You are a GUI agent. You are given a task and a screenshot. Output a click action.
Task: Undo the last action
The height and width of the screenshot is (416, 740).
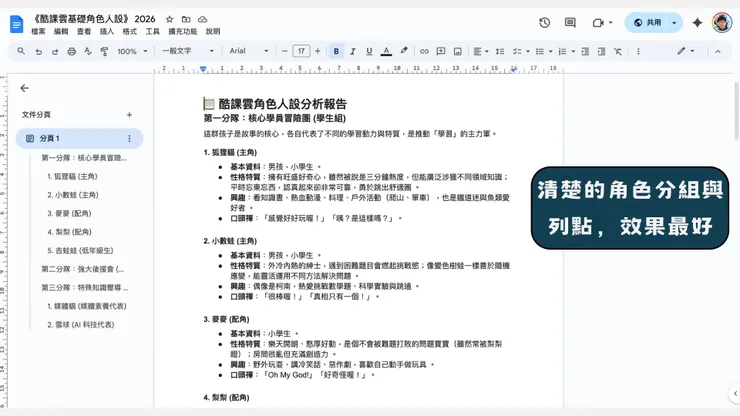(38, 51)
